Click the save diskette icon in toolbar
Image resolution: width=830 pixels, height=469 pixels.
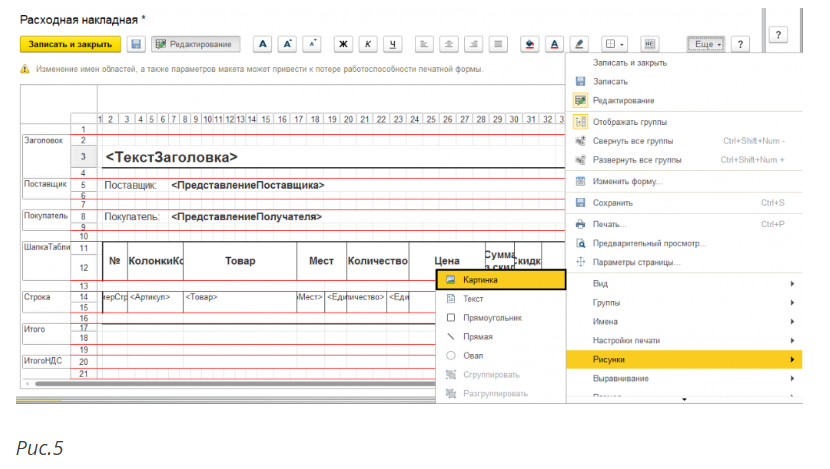[x=136, y=45]
